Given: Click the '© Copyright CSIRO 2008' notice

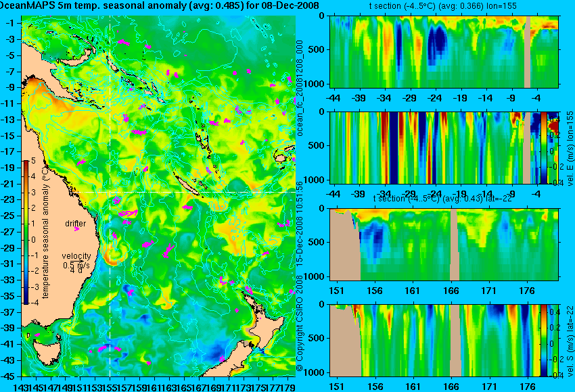Looking at the screenshot, I should point(300,324).
